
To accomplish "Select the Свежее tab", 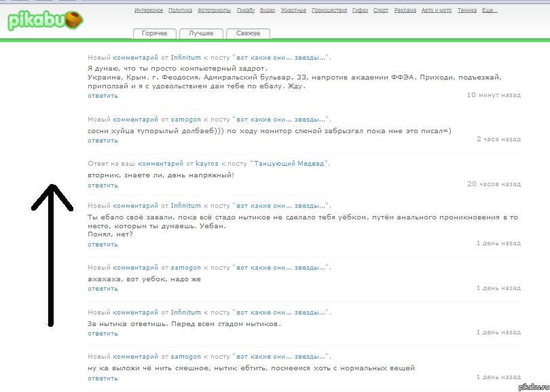I will [x=248, y=33].
